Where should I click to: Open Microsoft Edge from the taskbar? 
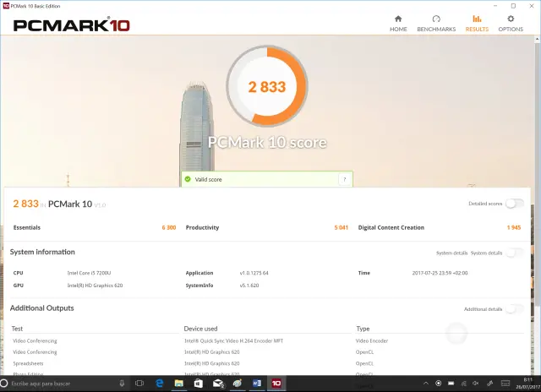pyautogui.click(x=159, y=384)
